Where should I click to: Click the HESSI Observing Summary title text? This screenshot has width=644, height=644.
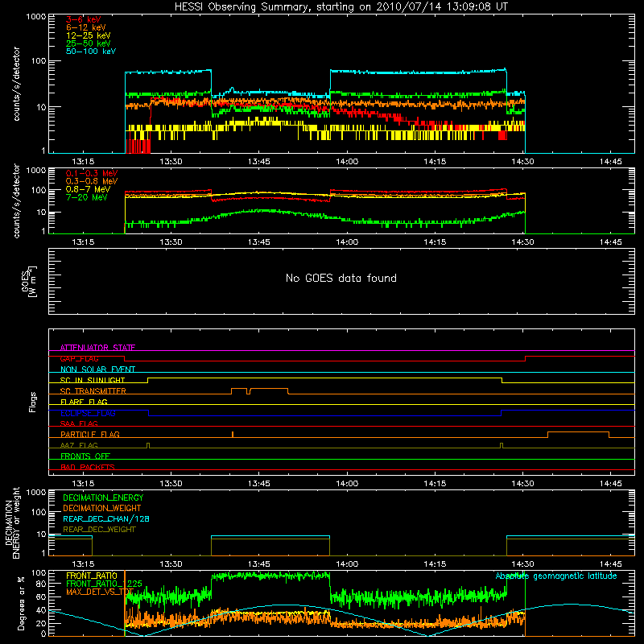pos(341,7)
